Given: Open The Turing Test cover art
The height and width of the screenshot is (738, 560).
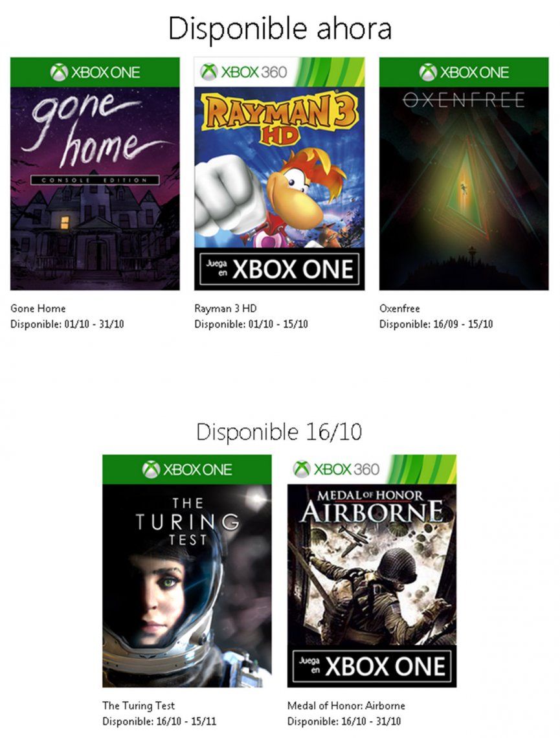Looking at the screenshot, I should tap(187, 586).
